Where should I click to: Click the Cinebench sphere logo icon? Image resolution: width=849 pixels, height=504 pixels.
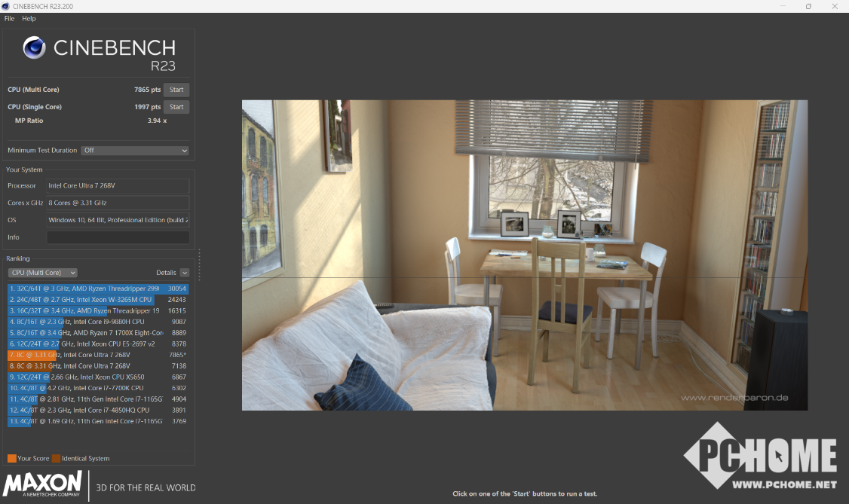tap(35, 48)
